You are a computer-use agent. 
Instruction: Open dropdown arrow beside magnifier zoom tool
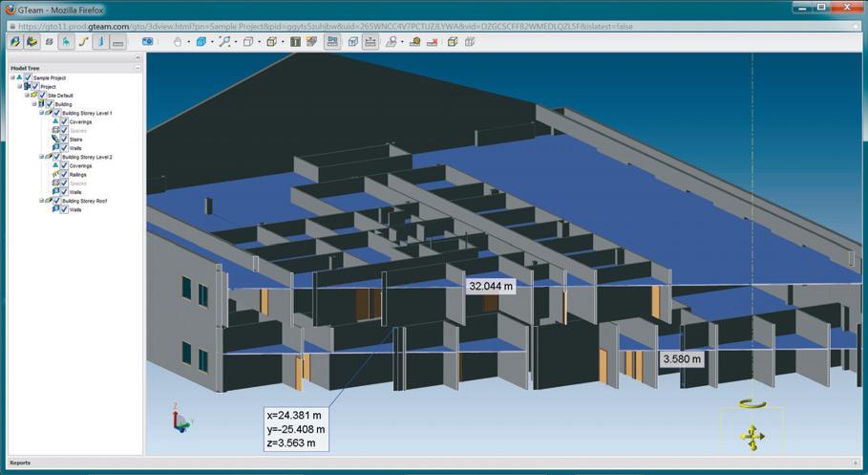[236, 42]
